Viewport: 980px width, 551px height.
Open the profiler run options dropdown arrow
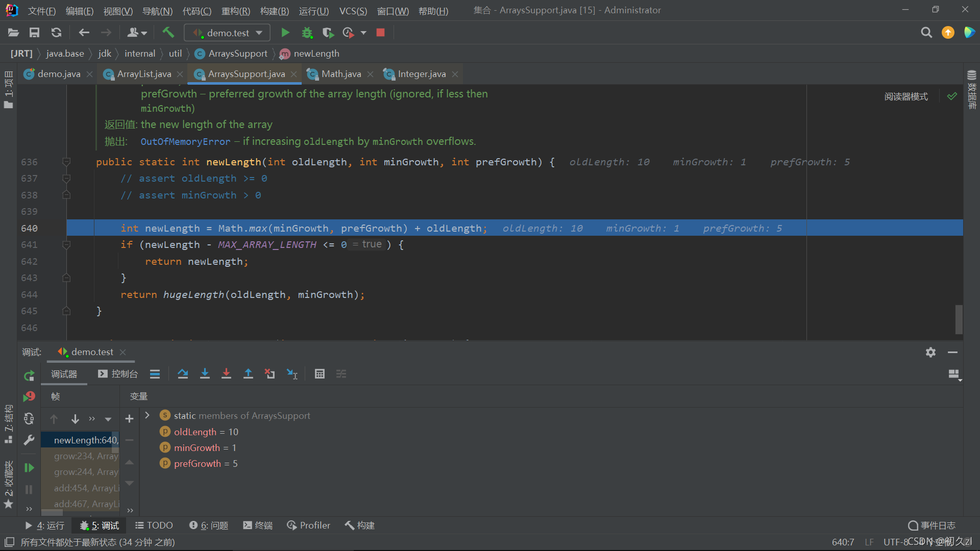point(363,33)
